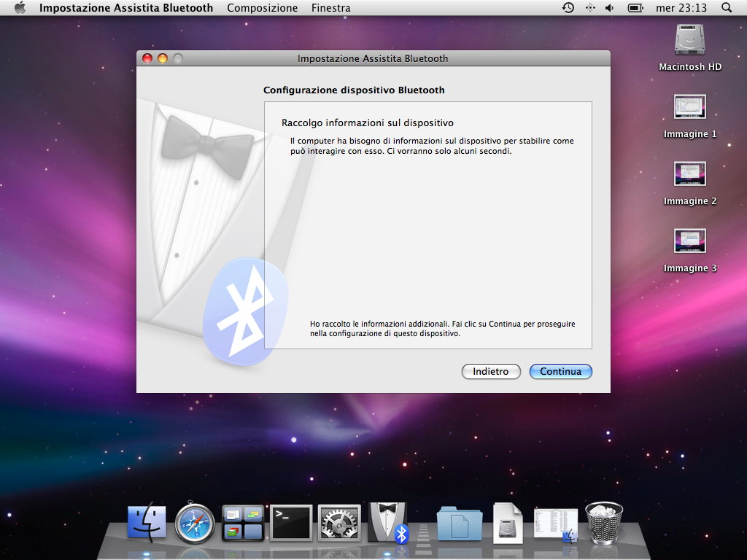Click Bluetooth Setup Assistant Dock icon
This screenshot has height=560, width=747.
[x=388, y=523]
